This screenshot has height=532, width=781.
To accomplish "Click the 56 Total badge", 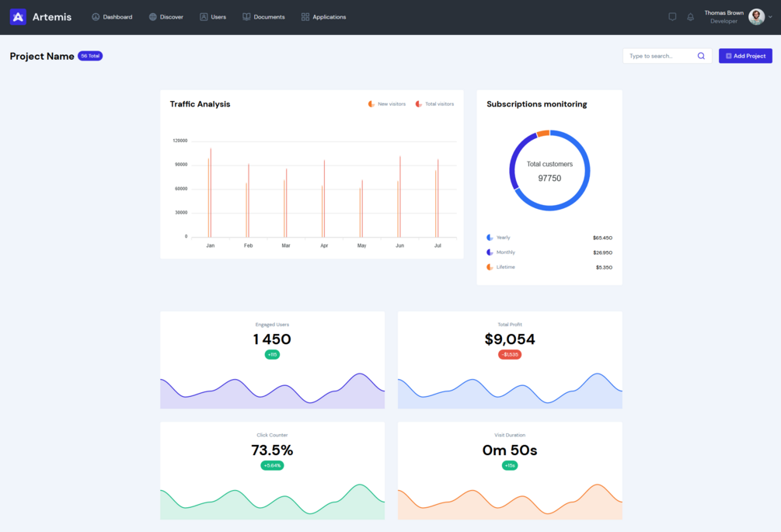I will 90,56.
